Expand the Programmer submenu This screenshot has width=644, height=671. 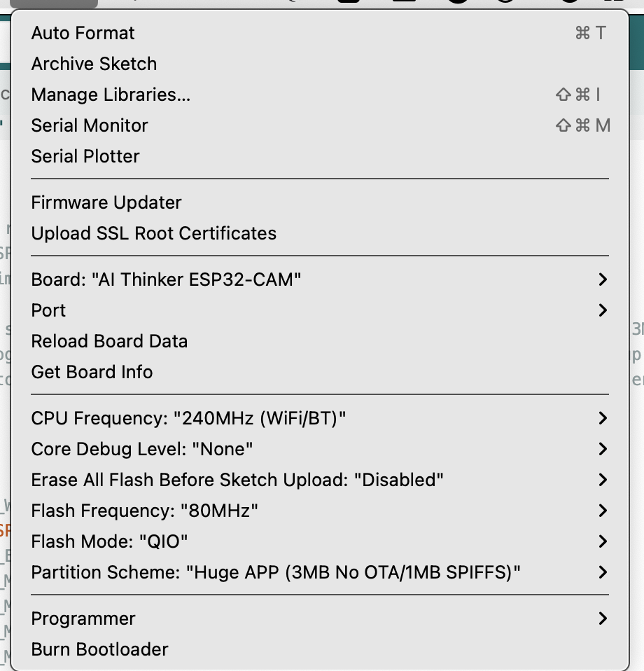[x=83, y=618]
